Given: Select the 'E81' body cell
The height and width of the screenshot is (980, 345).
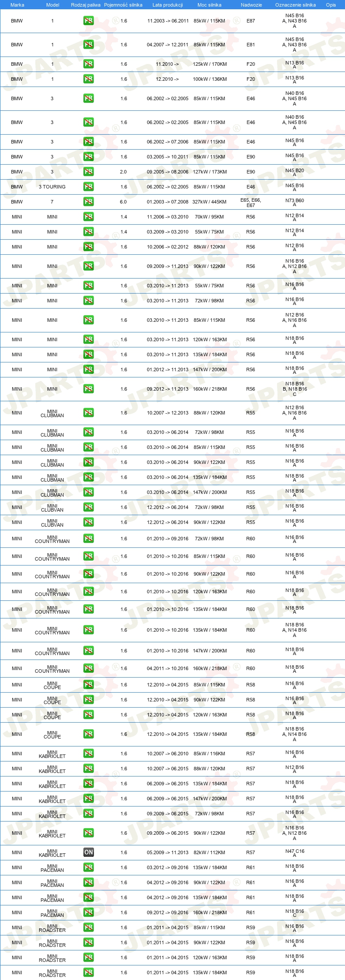Looking at the screenshot, I should [251, 45].
